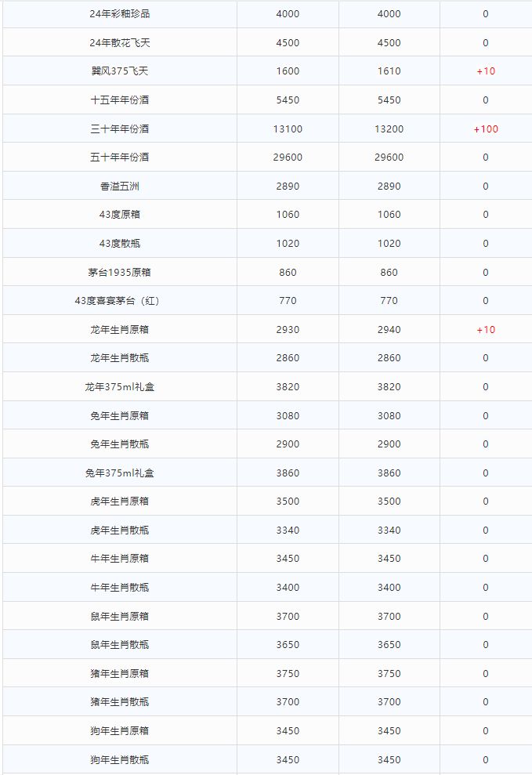Select the 0 change in 兔年生肖散瓶 row
This screenshot has width=532, height=775.
point(486,444)
